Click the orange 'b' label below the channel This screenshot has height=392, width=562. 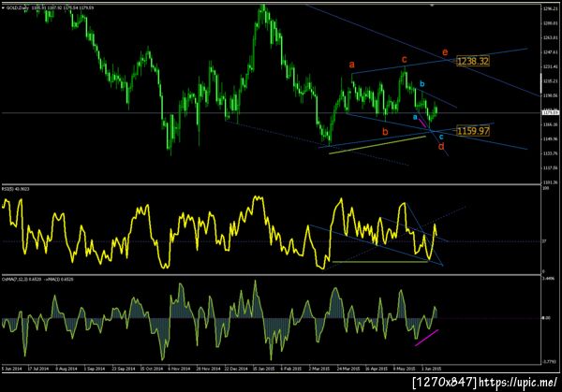(385, 131)
